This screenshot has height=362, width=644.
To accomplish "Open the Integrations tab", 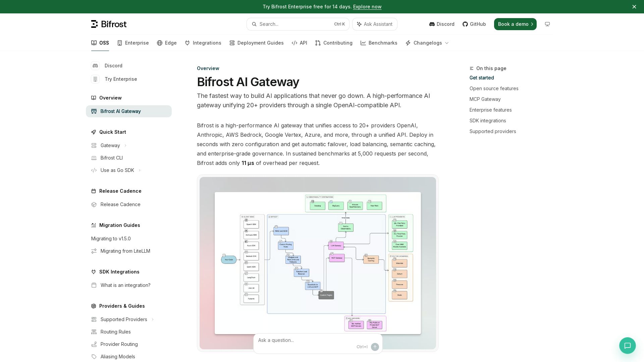I will click(203, 43).
